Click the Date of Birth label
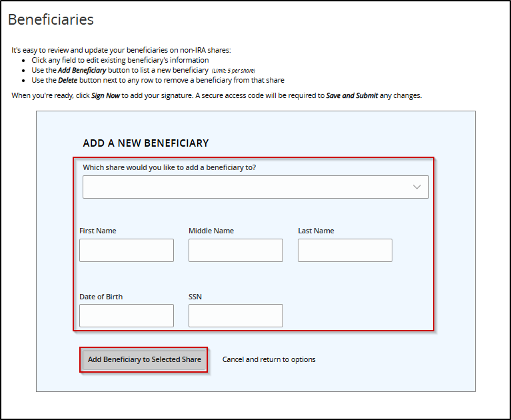The width and height of the screenshot is (511, 420). 101,297
